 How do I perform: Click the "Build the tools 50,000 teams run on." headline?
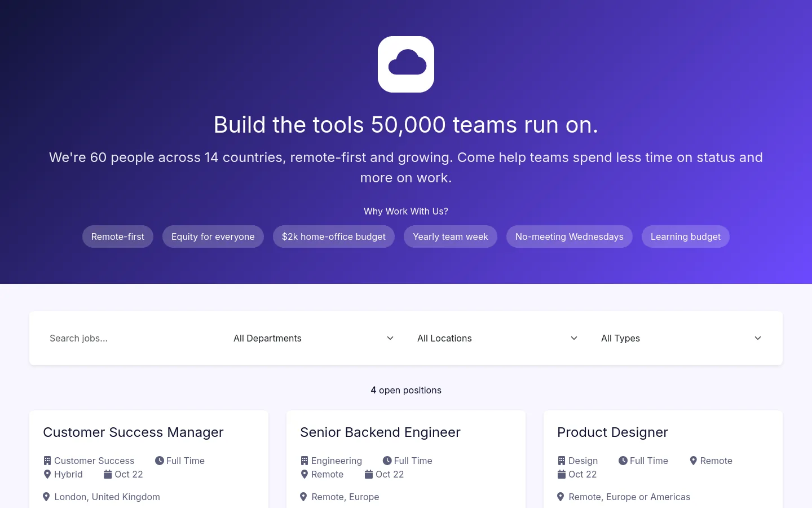click(406, 125)
